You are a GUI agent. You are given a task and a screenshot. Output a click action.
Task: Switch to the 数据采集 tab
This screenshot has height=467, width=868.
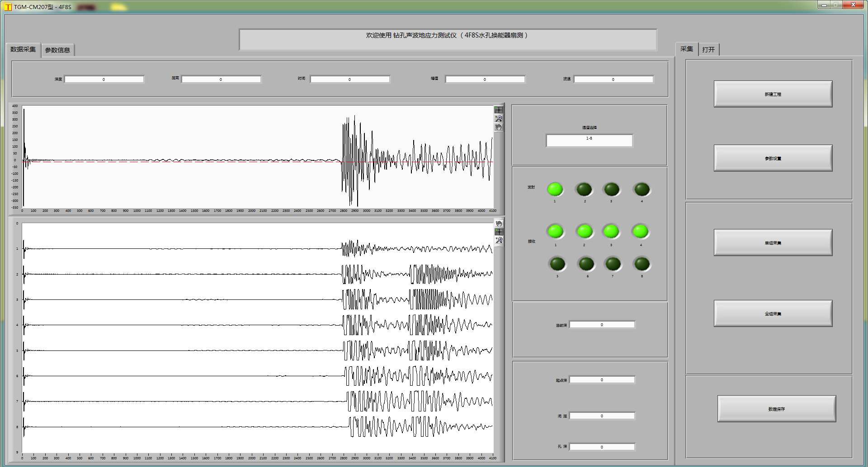click(23, 49)
